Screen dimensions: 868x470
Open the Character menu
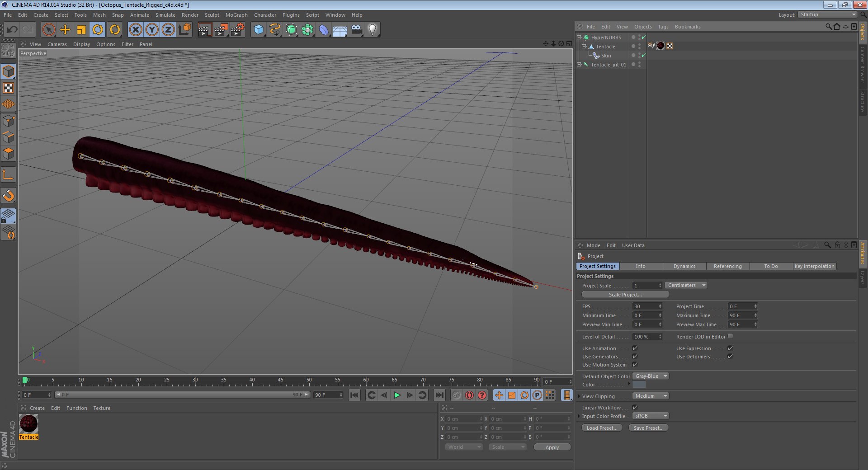tap(265, 15)
